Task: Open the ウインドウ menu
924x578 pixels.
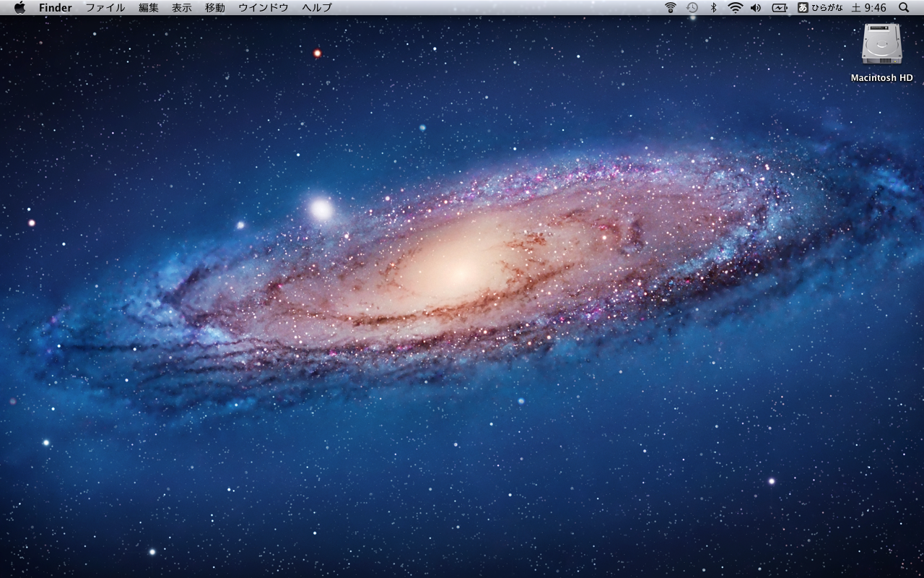Action: [263, 7]
